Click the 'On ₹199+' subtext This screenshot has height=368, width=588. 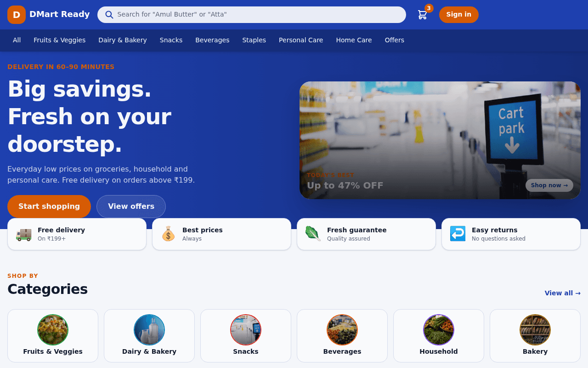coord(51,239)
